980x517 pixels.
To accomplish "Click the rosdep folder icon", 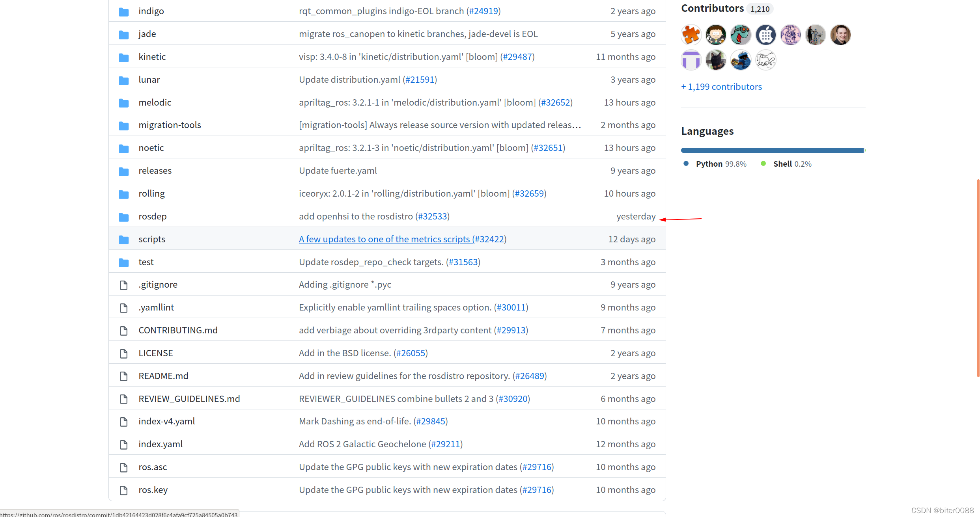I will 124,217.
